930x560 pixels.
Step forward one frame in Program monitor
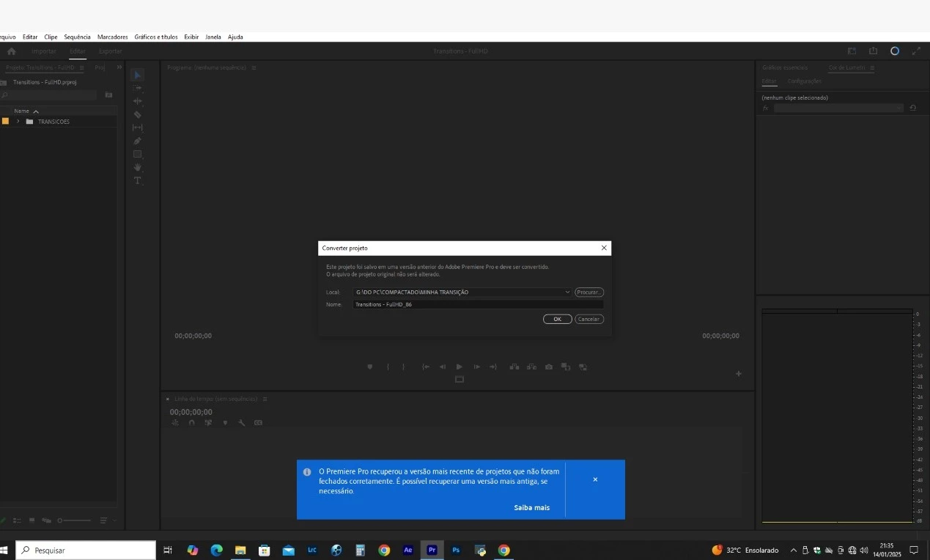coord(476,366)
